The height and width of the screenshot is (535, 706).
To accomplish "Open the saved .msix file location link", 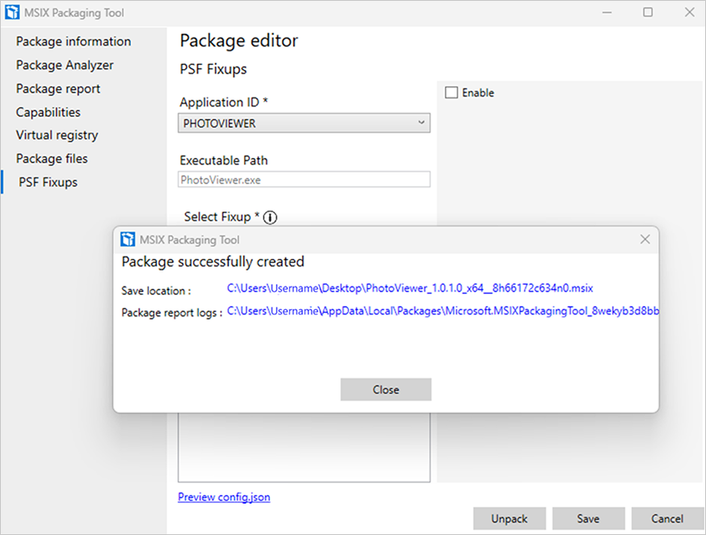I will [x=410, y=288].
